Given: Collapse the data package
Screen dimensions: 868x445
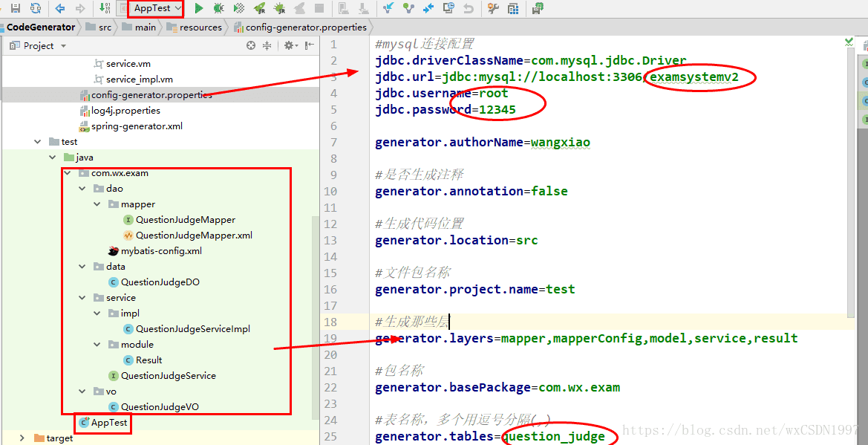Looking at the screenshot, I should [82, 267].
